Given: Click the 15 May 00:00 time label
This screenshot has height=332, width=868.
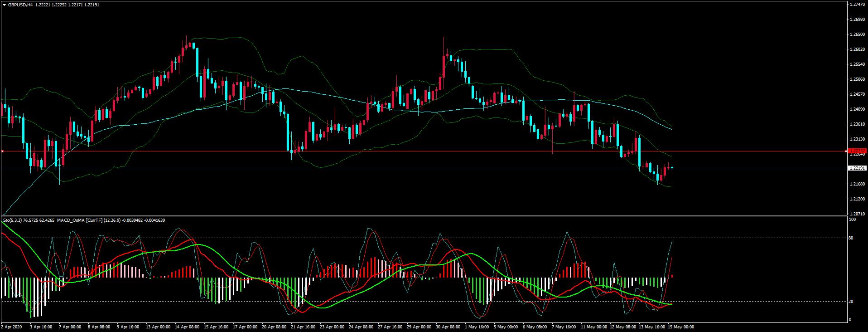Looking at the screenshot, I should (681, 327).
